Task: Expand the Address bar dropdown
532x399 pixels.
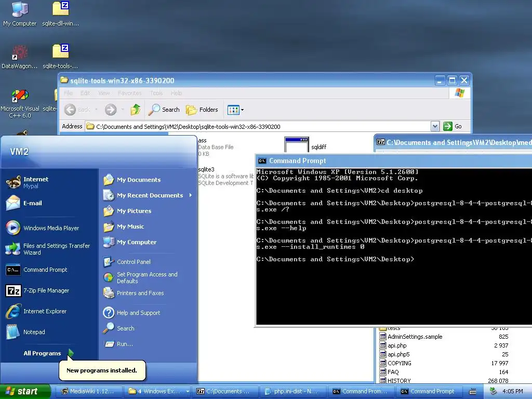Action: tap(435, 127)
